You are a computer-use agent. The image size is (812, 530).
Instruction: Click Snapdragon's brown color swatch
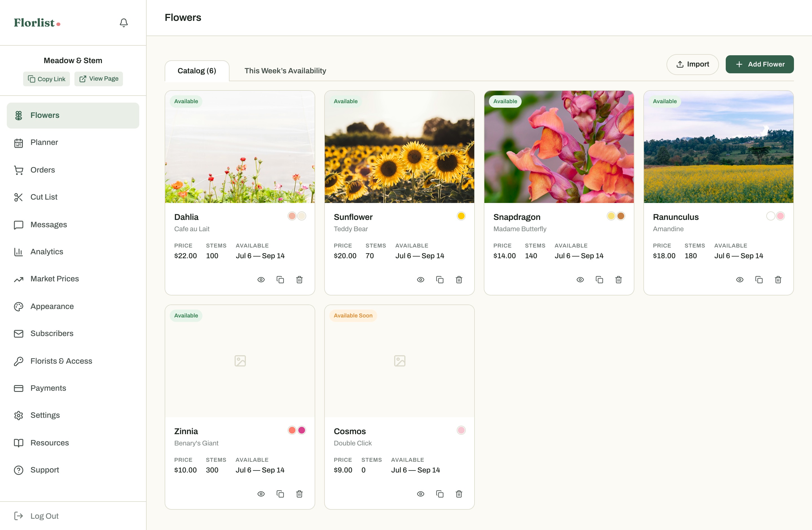tap(621, 216)
